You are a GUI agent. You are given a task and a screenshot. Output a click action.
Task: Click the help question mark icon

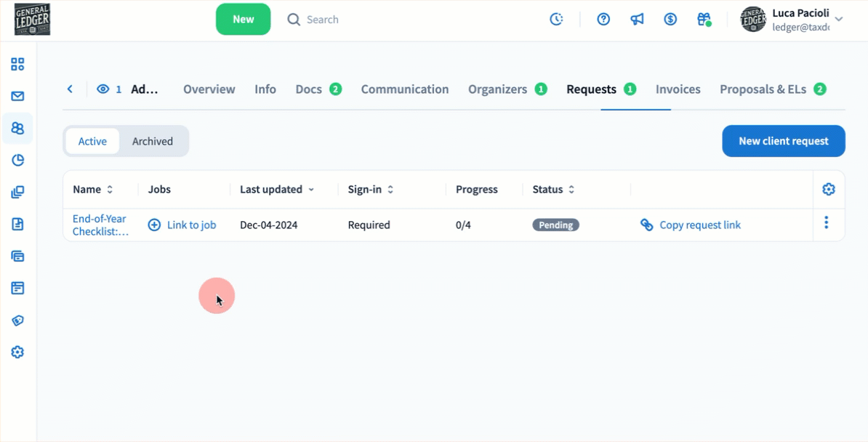603,20
